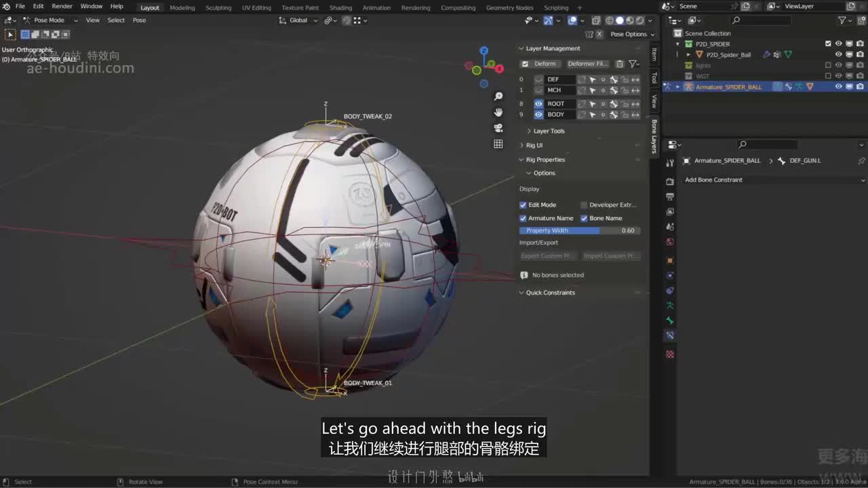Toggle the pin icon in Properties editor
Viewport: 868px width, 488px height.
[x=861, y=161]
